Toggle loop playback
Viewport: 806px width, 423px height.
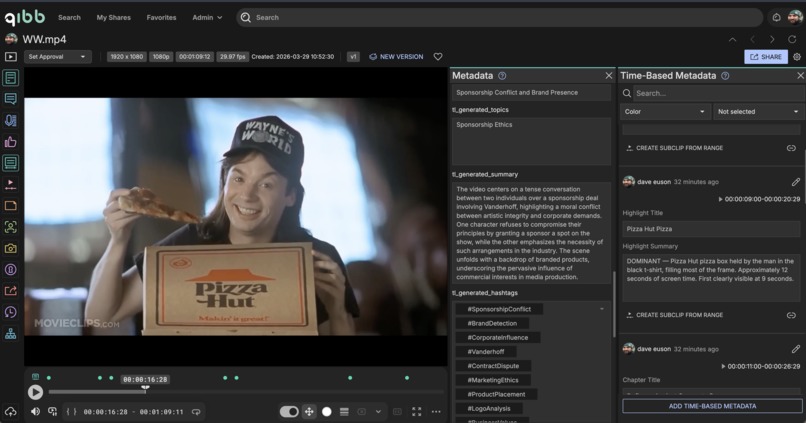click(196, 412)
